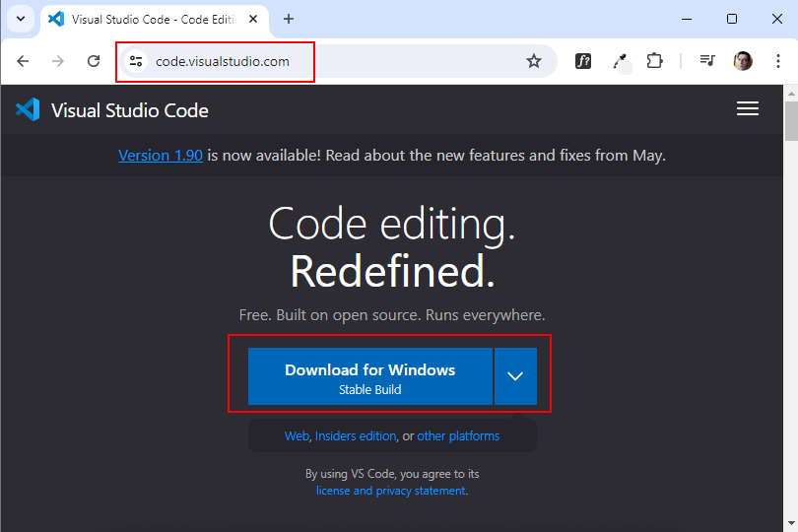Maximize the browser window
The height and width of the screenshot is (532, 798).
[732, 20]
